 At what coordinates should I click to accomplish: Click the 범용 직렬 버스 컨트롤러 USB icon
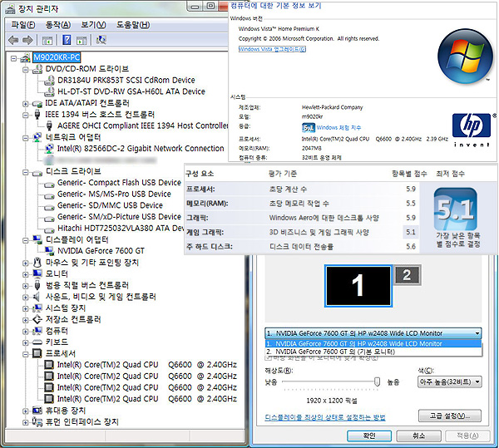tap(37, 285)
